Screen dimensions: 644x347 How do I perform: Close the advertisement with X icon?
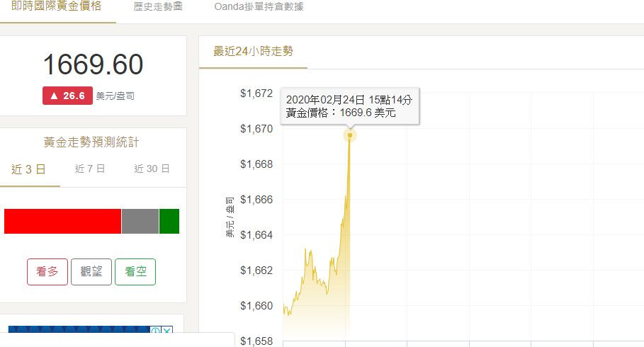(x=167, y=330)
